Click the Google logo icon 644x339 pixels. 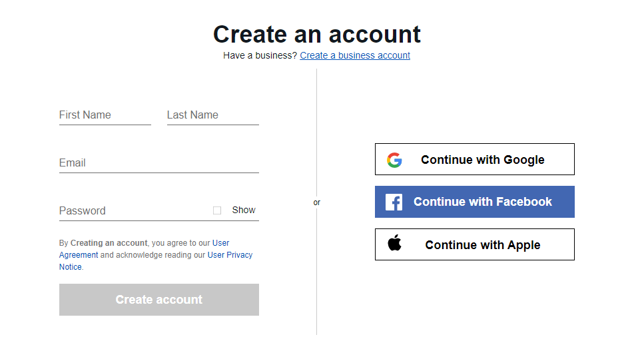394,160
